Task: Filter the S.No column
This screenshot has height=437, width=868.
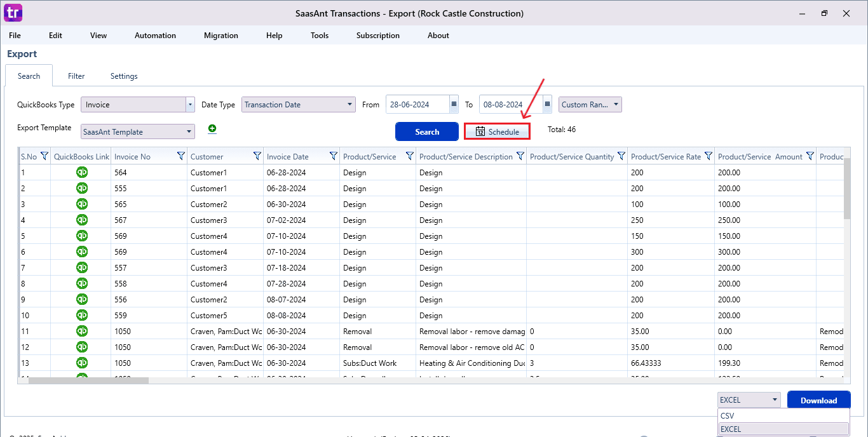Action: [x=44, y=156]
